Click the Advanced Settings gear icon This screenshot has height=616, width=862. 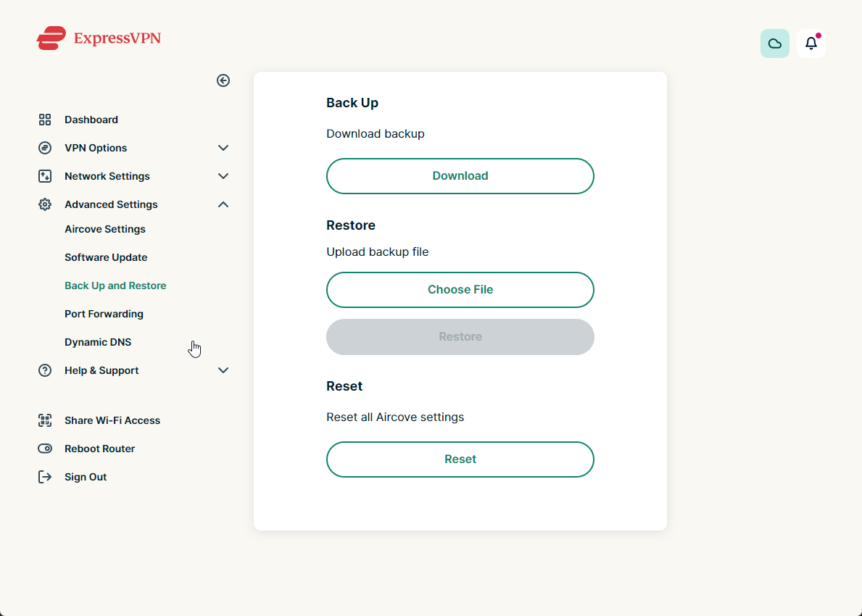[45, 204]
